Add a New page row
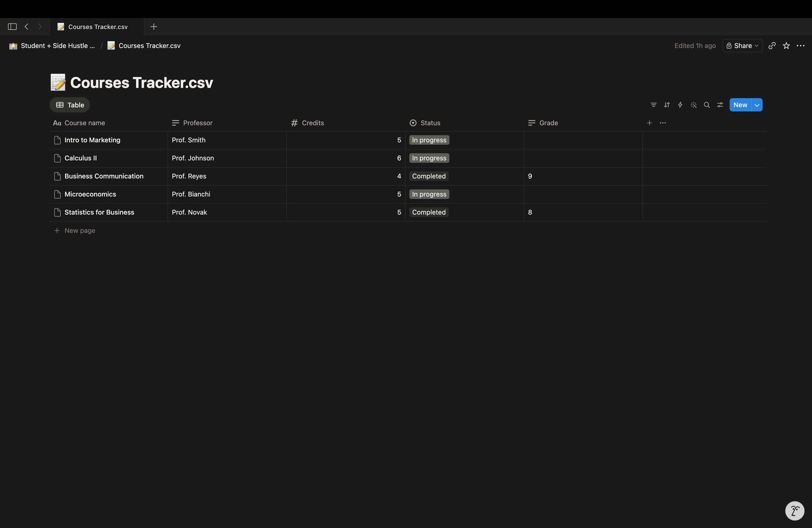Image resolution: width=812 pixels, height=528 pixels. (x=75, y=230)
